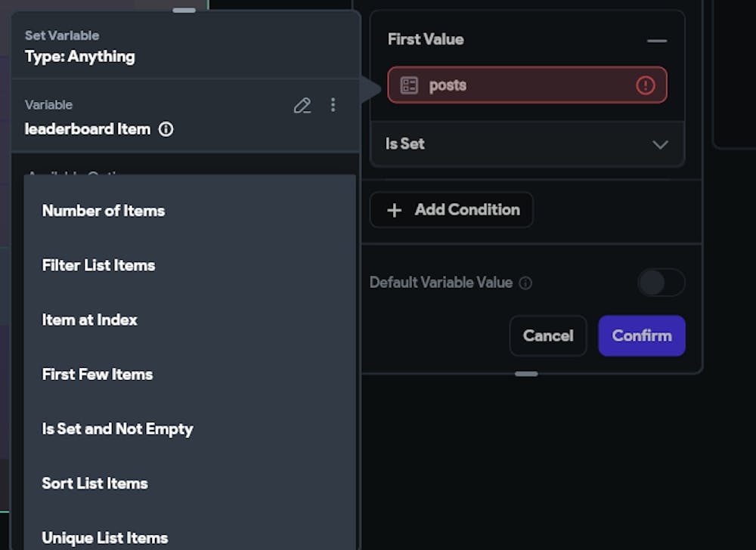Viewport: 756px width, 550px height.
Task: Select Sort List Items option
Action: tap(95, 483)
